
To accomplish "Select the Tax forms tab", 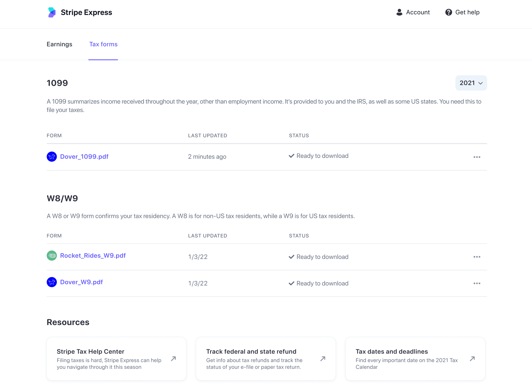I will click(103, 44).
